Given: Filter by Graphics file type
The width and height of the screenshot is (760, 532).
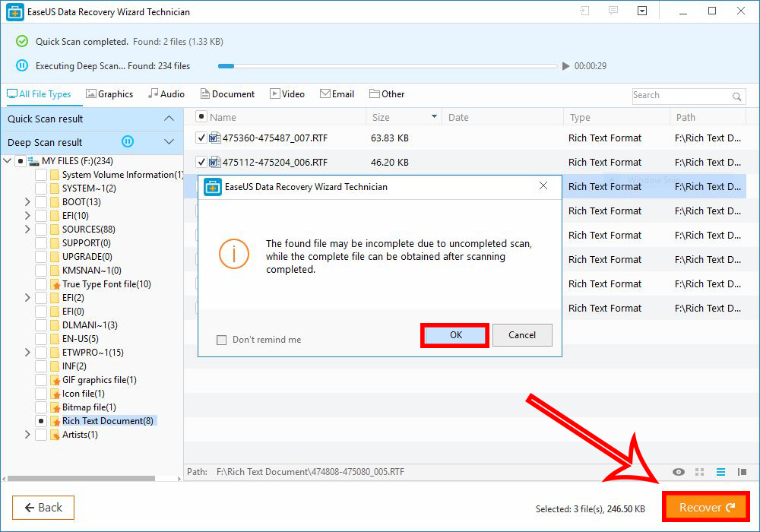Looking at the screenshot, I should 109,94.
